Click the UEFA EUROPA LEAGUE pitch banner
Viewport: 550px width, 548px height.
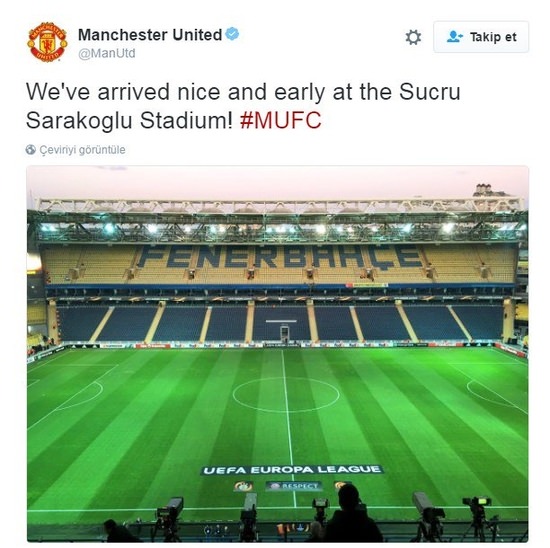tap(292, 470)
